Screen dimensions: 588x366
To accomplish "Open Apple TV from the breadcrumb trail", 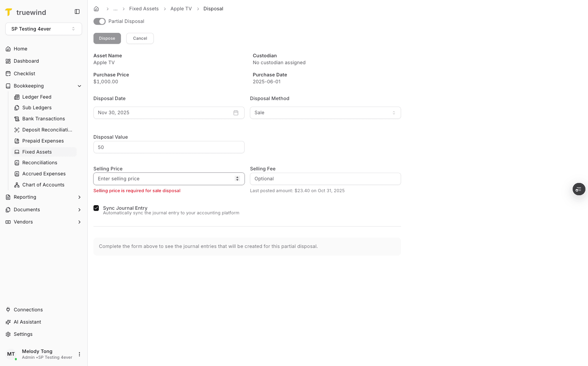I will (x=181, y=8).
